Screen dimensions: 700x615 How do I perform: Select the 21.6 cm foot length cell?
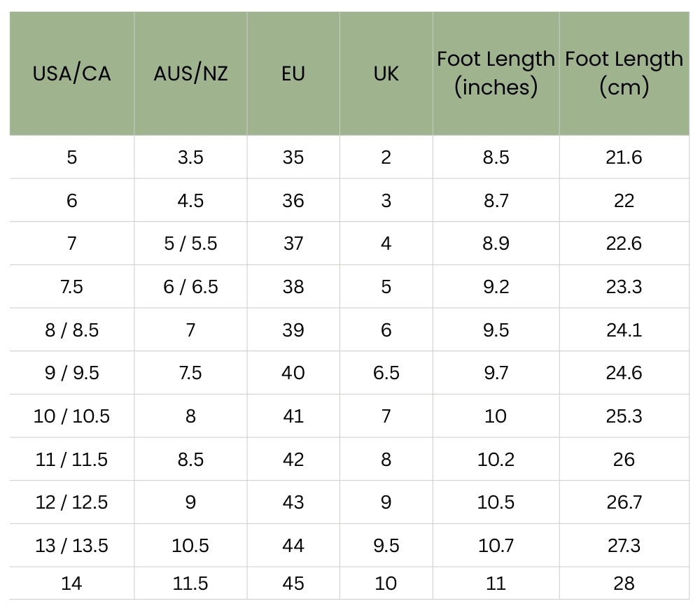(624, 157)
